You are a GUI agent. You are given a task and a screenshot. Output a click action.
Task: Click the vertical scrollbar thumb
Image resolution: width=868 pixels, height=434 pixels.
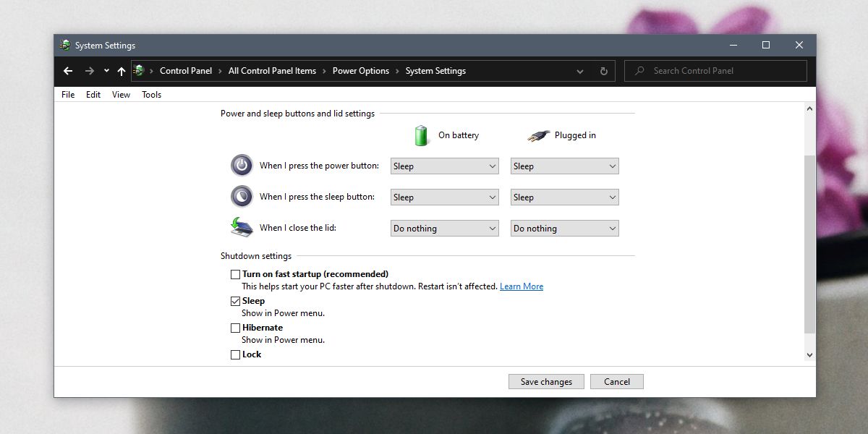coord(809,244)
